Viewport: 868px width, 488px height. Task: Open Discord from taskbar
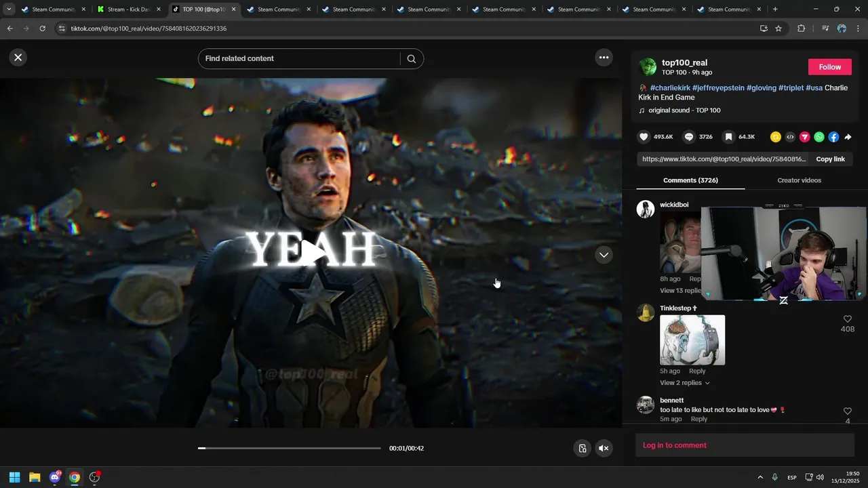point(55,477)
